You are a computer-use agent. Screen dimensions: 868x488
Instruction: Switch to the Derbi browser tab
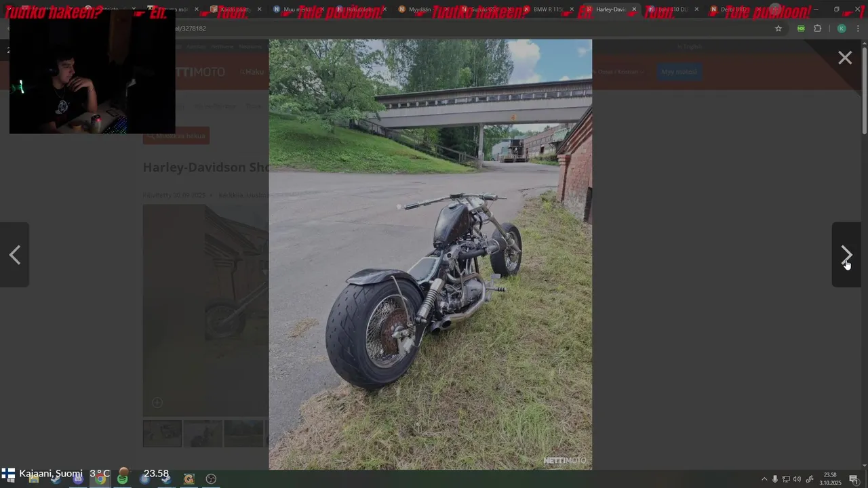coord(732,9)
